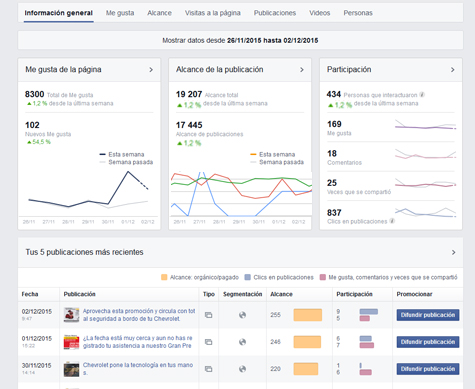Click the globe segmentation icon for 01/12/2015 post
The width and height of the screenshot is (475, 389).
pos(242,342)
